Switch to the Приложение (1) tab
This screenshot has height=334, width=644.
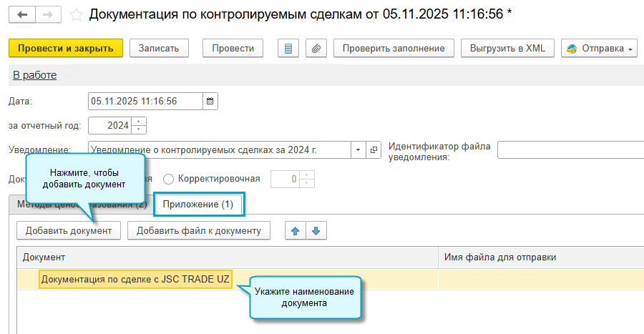point(198,205)
